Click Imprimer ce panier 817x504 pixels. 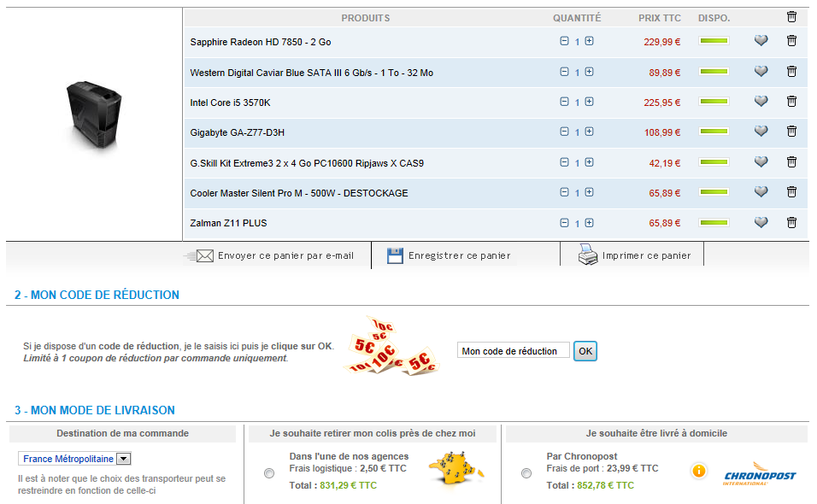(x=634, y=255)
